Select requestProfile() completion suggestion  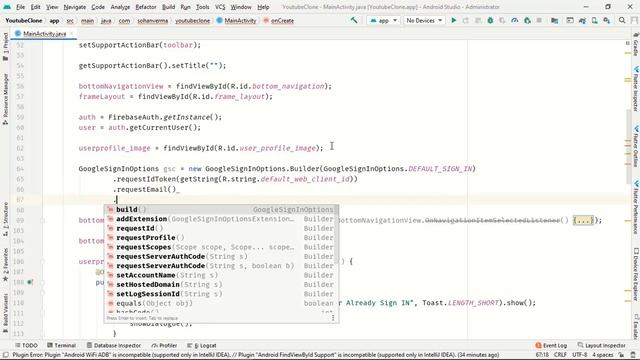coord(221,238)
